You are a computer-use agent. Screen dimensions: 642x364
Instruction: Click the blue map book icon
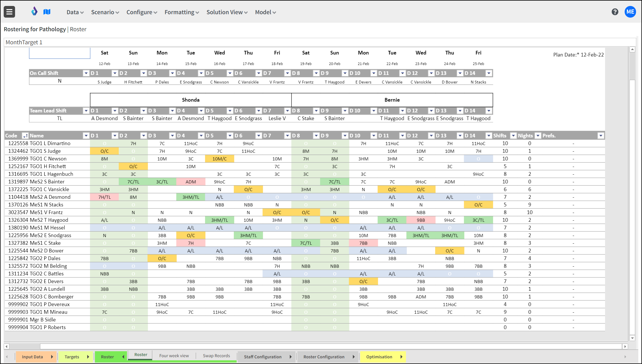(x=47, y=12)
